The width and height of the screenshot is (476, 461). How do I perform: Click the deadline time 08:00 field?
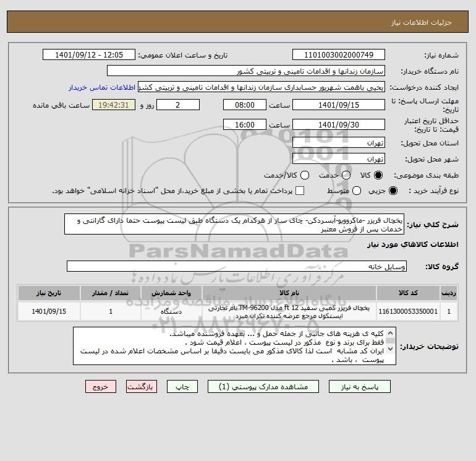coord(245,105)
